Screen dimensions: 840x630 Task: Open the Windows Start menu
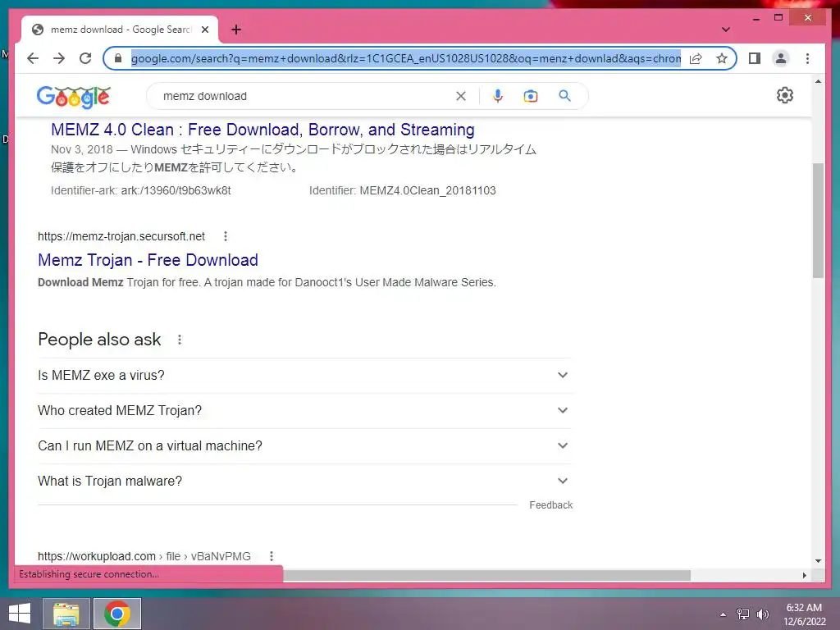[20, 614]
